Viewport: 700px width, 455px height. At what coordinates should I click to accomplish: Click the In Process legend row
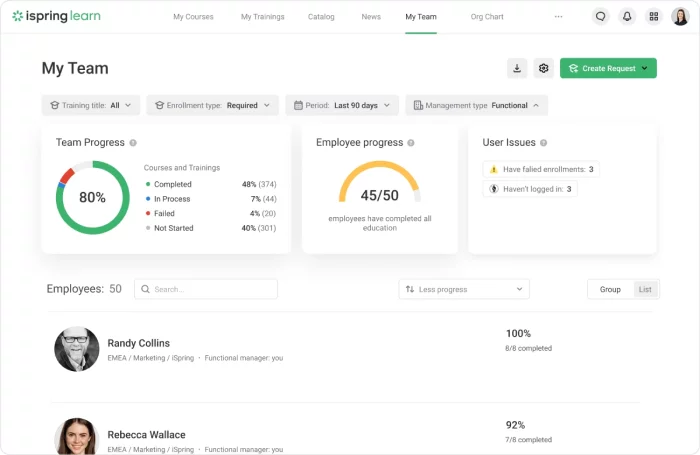pos(211,199)
